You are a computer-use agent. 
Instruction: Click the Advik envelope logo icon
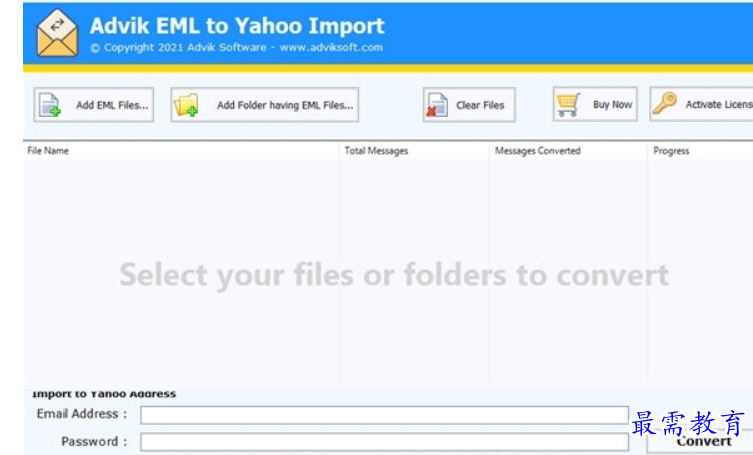(58, 33)
